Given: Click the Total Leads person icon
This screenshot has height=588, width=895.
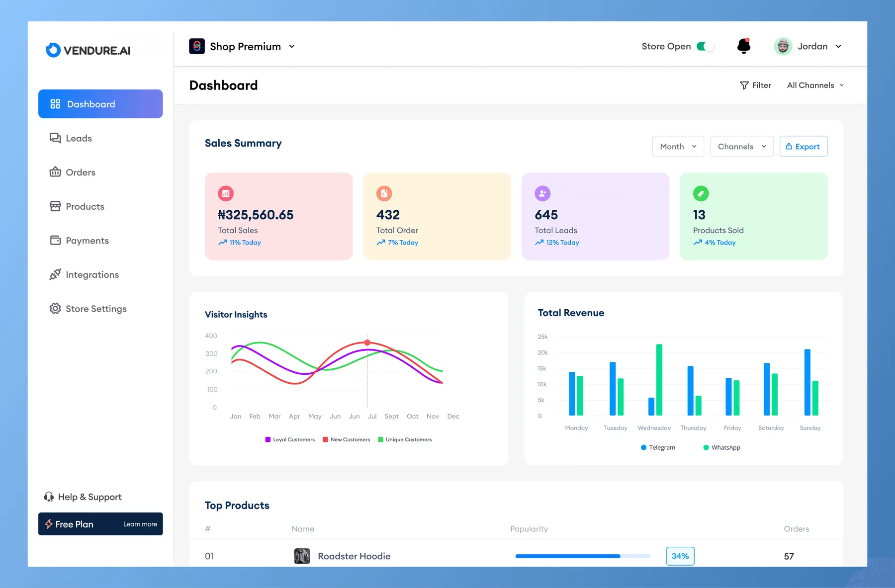Looking at the screenshot, I should coord(542,193).
